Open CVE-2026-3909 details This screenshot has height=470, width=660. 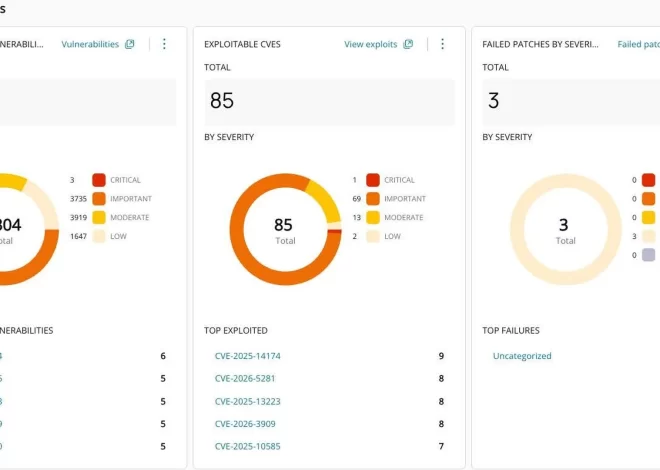(x=245, y=424)
